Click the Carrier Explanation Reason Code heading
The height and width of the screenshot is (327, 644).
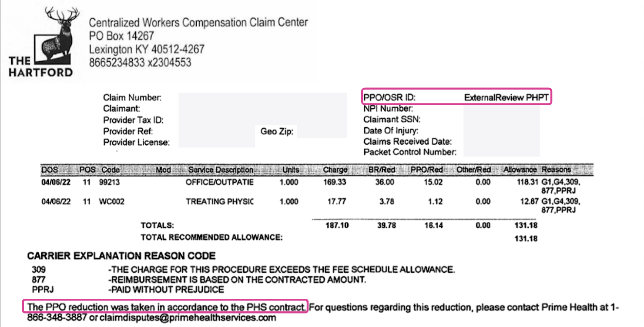(x=121, y=256)
